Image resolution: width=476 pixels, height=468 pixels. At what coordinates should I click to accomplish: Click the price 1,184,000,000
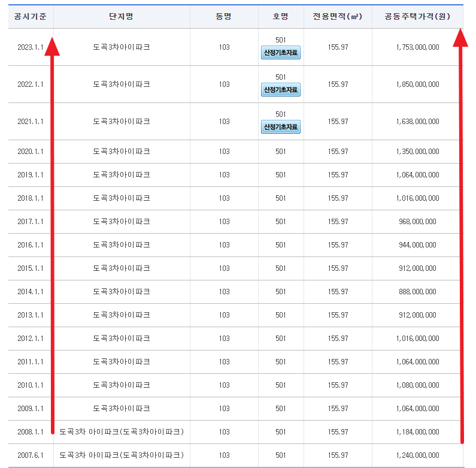418,432
